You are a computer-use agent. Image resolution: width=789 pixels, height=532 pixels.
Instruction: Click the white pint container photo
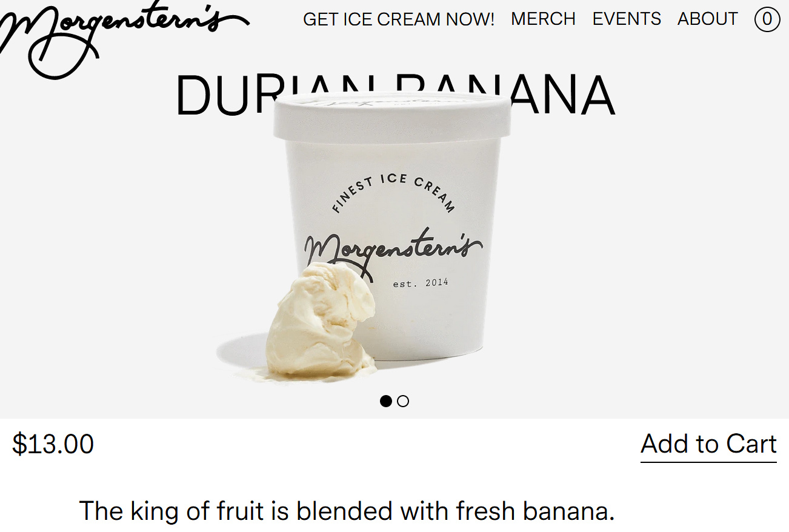point(392,230)
